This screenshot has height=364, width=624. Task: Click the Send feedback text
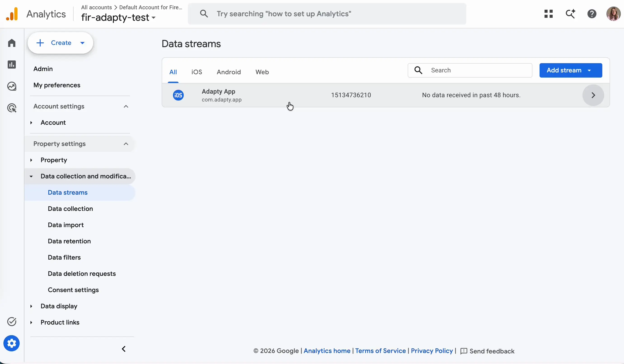(x=492, y=351)
